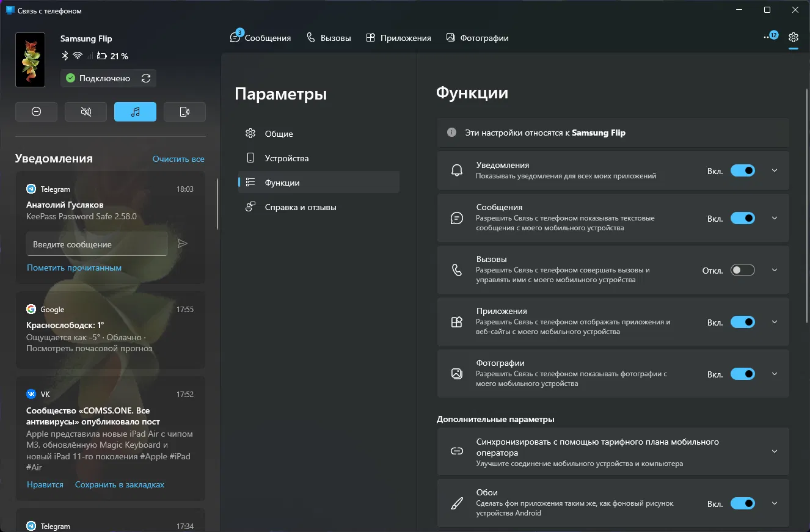Turn off the Фотографии toggle

coord(743,374)
